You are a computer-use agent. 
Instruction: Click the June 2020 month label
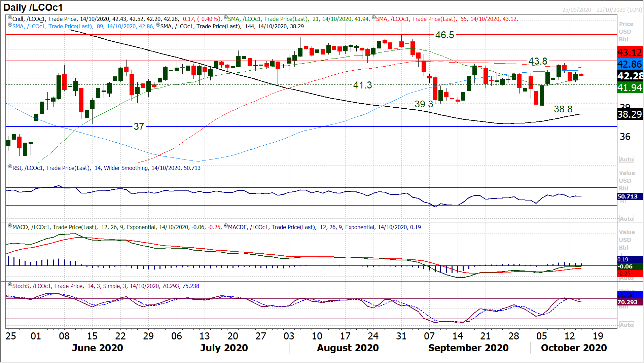coord(98,348)
